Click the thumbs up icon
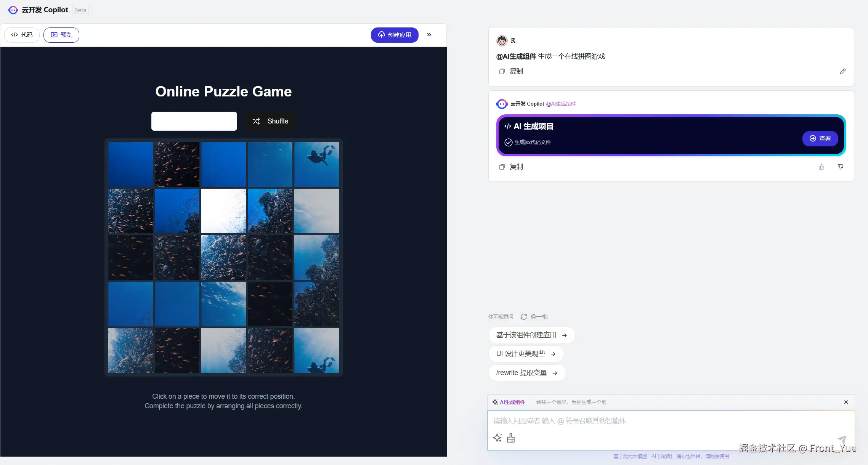The height and width of the screenshot is (465, 868). click(821, 167)
